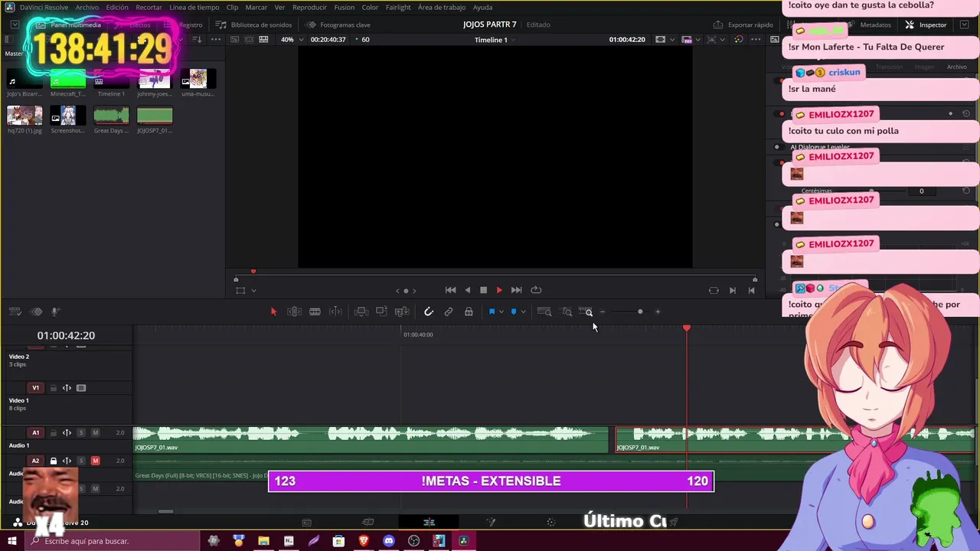Open the Línea de tiempo menu
Image resolution: width=980 pixels, height=551 pixels.
194,7
